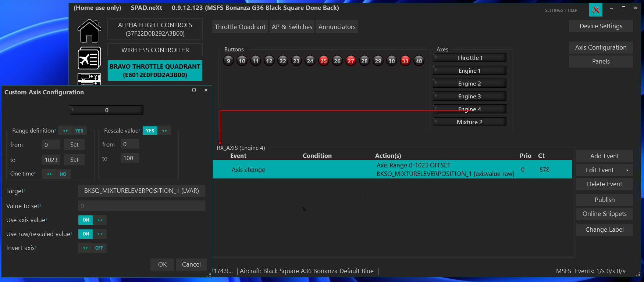Screen dimensions: 644x282
Task: Open the HELP menu
Action: tap(573, 10)
